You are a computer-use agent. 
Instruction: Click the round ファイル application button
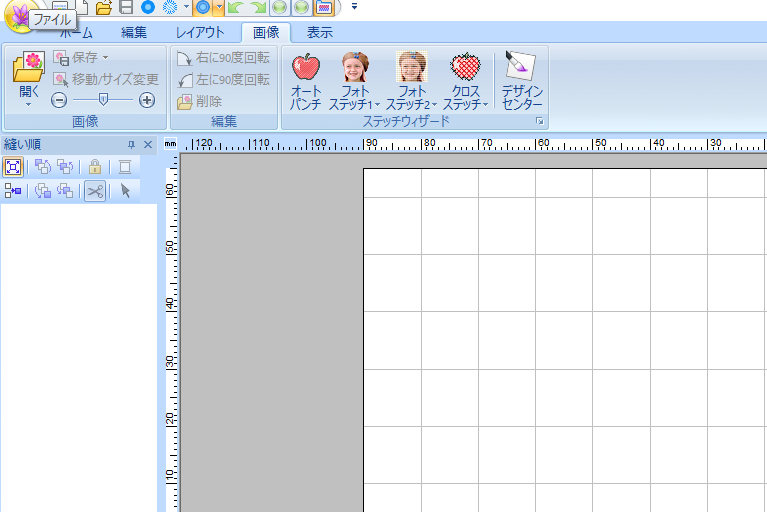tap(17, 15)
